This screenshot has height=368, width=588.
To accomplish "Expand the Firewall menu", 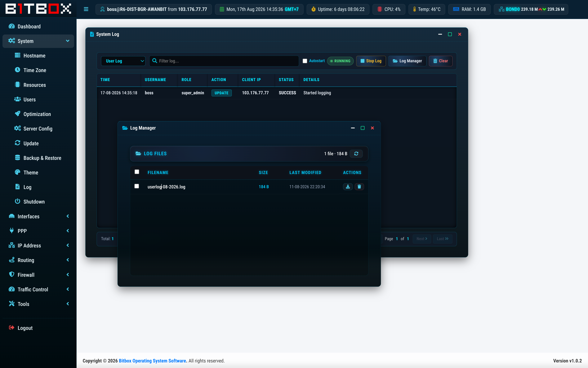I will (x=38, y=275).
